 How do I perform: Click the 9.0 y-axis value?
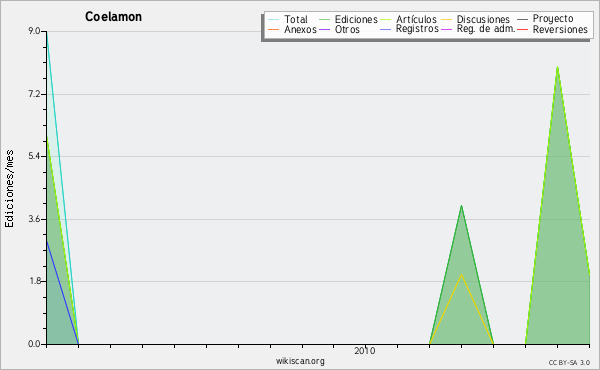(34, 31)
